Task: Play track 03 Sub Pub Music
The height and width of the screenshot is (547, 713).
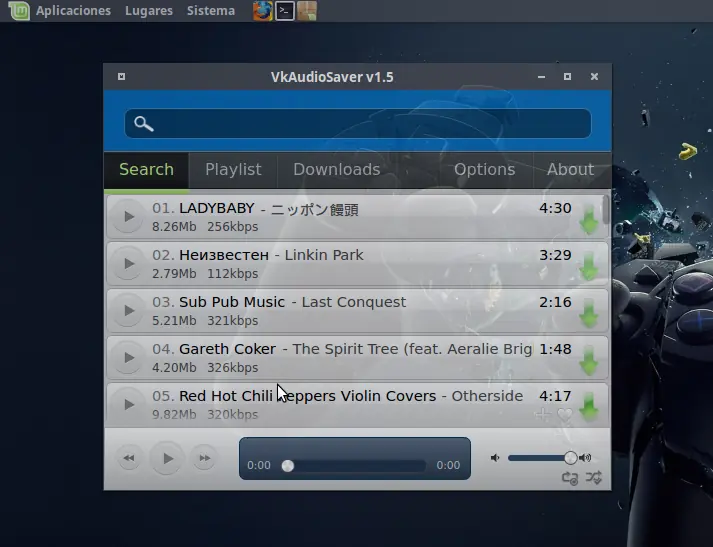Action: tap(128, 311)
